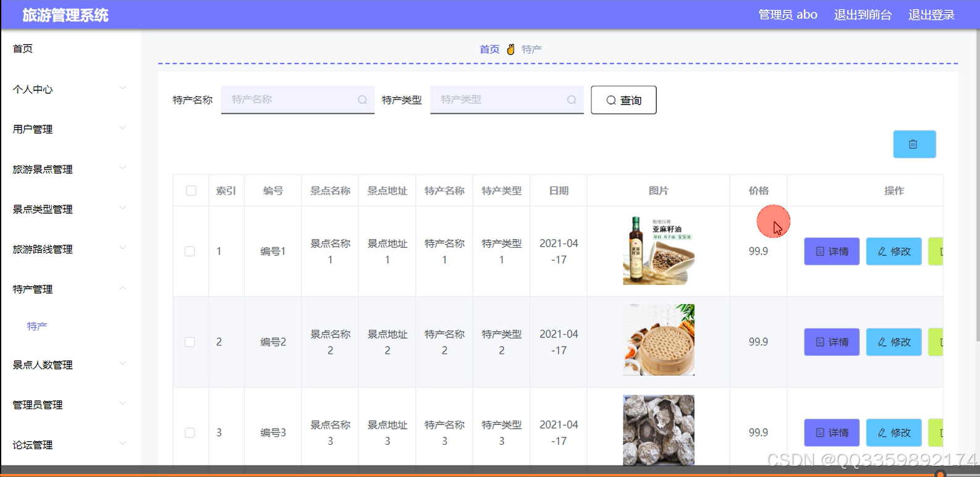This screenshot has height=477, width=980.
Task: Click the 99.9 price in row 2
Action: pyautogui.click(x=758, y=342)
